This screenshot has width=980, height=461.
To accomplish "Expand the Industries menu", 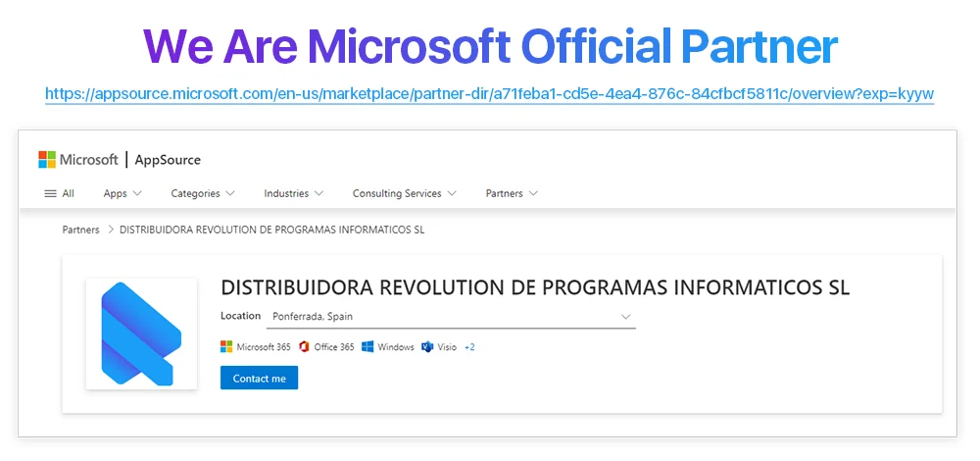I will pyautogui.click(x=293, y=194).
